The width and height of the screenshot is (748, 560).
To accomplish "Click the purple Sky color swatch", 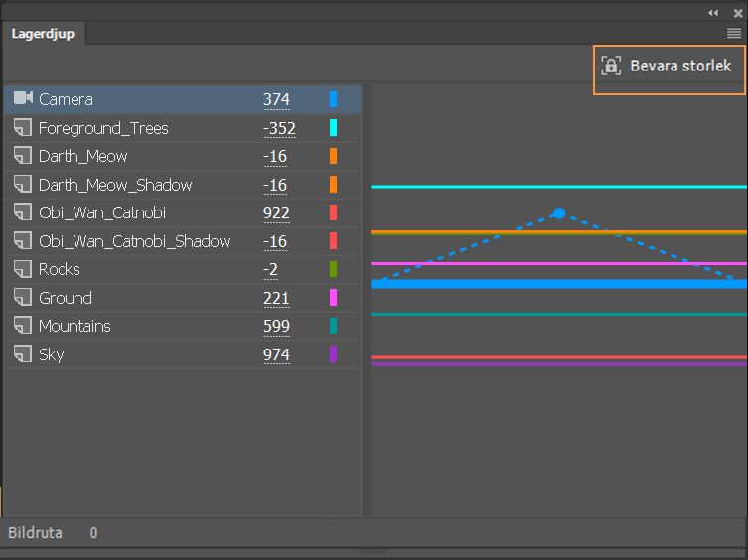I will (x=334, y=353).
